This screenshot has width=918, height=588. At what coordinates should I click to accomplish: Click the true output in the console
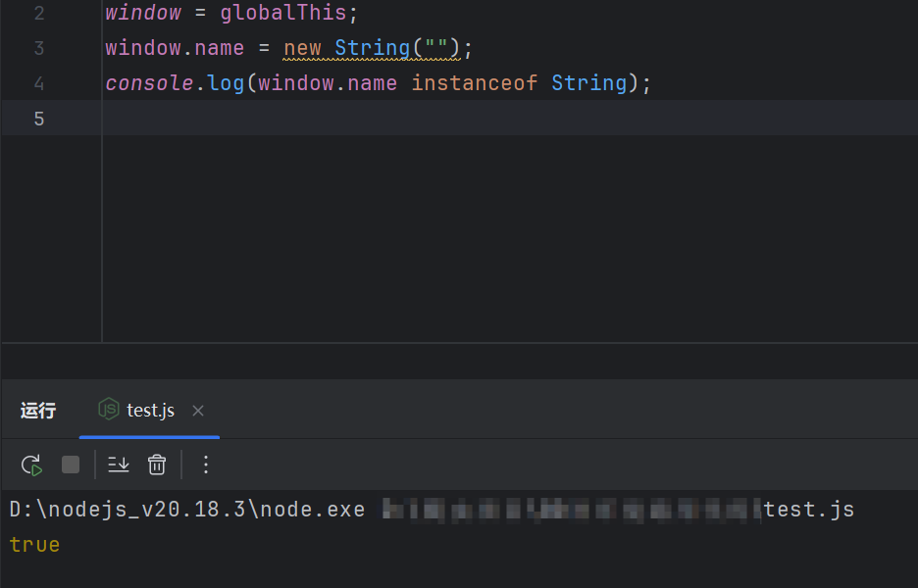(x=34, y=545)
